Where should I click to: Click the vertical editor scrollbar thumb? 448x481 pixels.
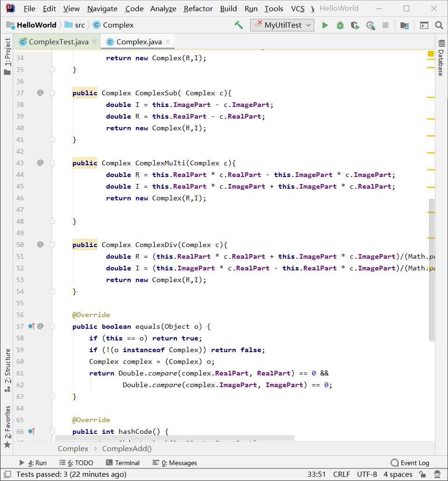point(432,270)
